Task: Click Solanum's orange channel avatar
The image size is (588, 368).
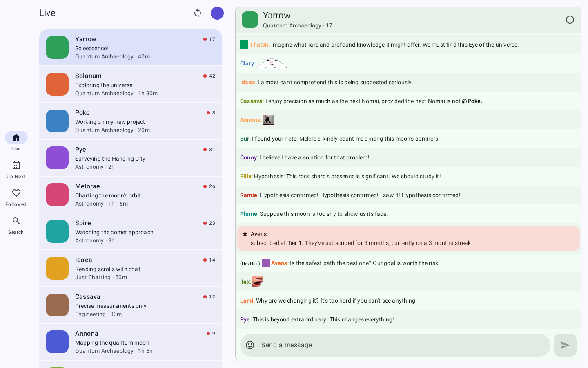Action: tap(57, 84)
